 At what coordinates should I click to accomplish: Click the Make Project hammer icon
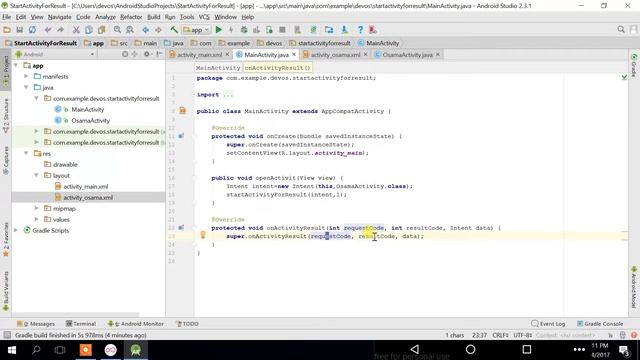[x=174, y=30]
